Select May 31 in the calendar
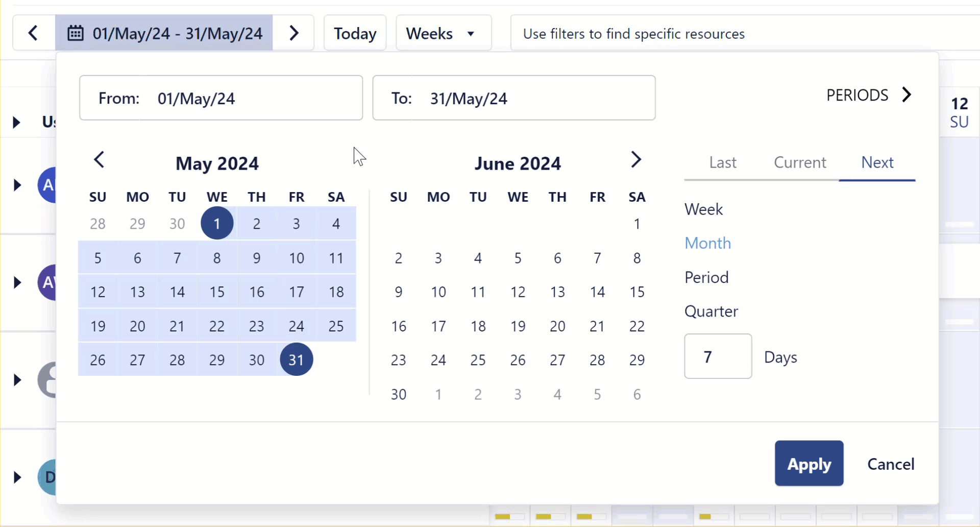 296,359
